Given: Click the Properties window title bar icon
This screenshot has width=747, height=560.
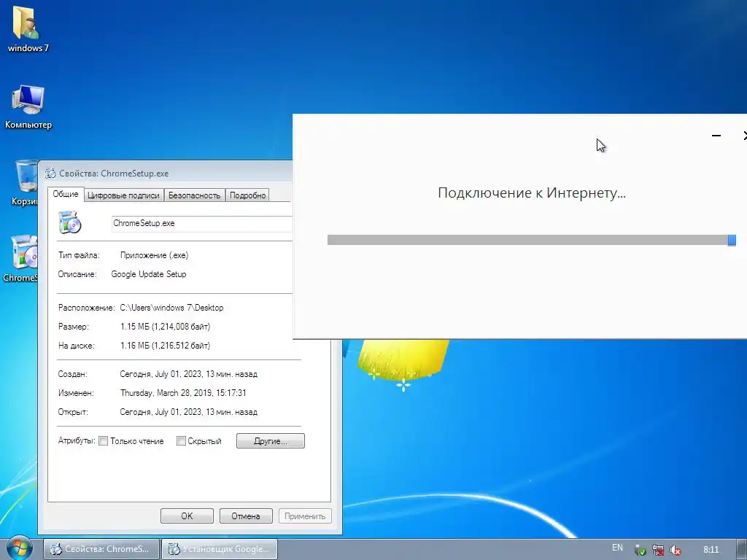Looking at the screenshot, I should pos(50,174).
